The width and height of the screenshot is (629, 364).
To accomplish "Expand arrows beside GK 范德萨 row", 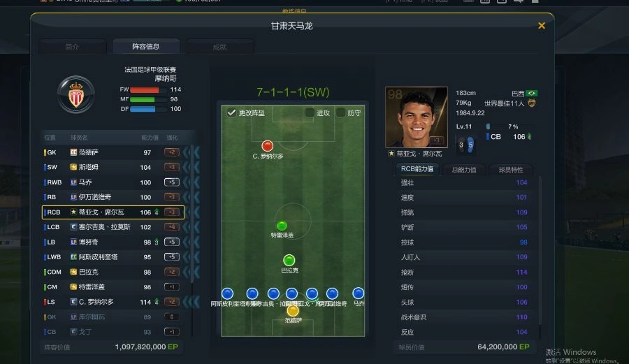I will [x=191, y=152].
